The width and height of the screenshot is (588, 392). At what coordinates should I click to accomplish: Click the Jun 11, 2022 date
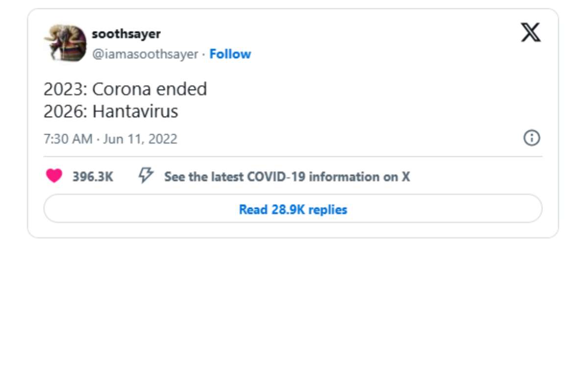[x=140, y=139]
